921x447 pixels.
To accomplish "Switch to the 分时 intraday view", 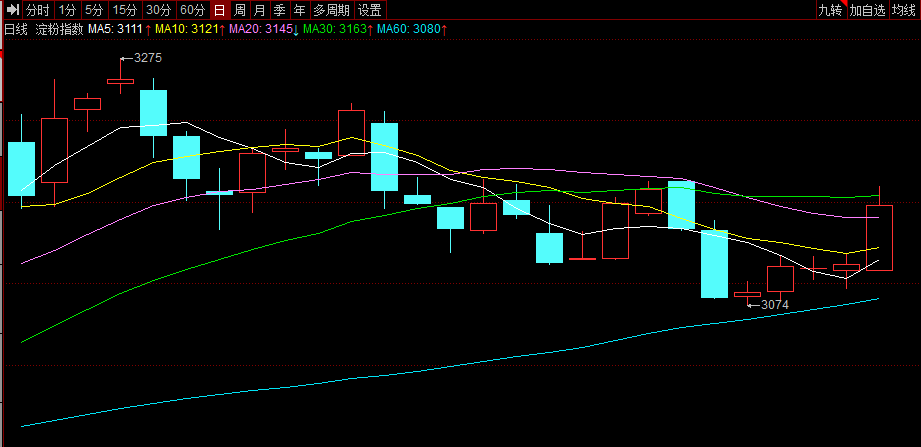I will [38, 9].
